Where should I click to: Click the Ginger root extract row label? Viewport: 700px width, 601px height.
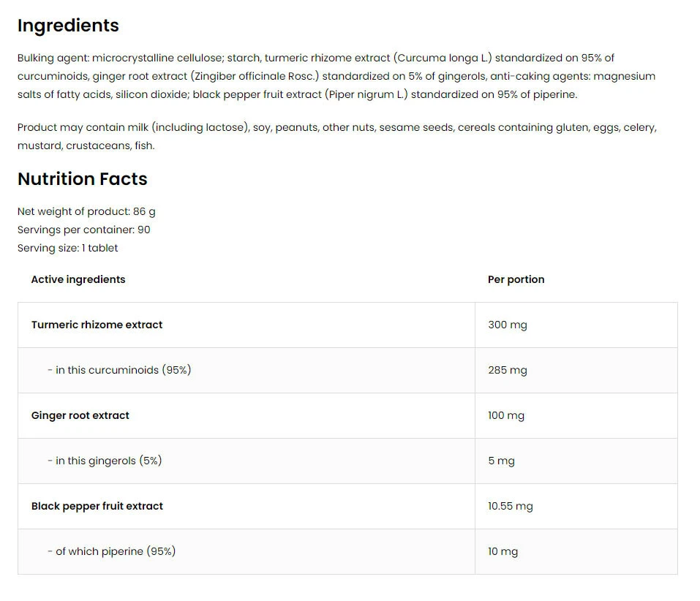click(x=80, y=415)
